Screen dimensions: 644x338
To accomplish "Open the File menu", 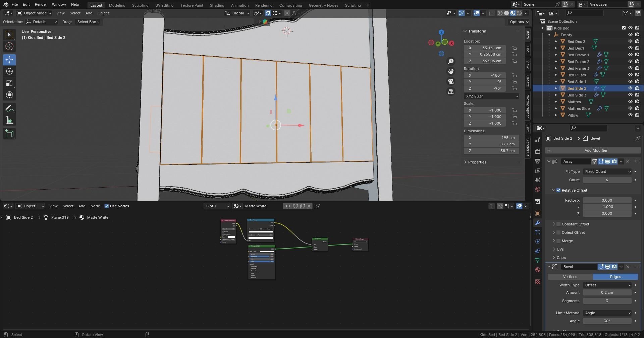I will coord(15,4).
